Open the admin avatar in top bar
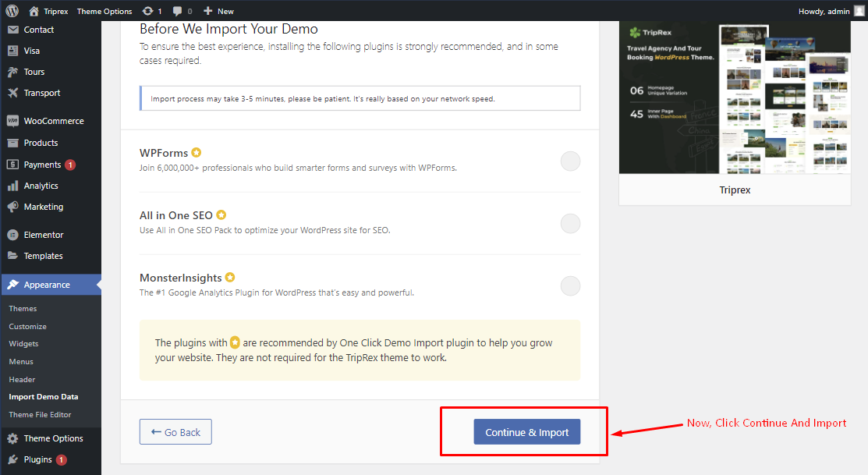This screenshot has height=475, width=868. pos(859,11)
